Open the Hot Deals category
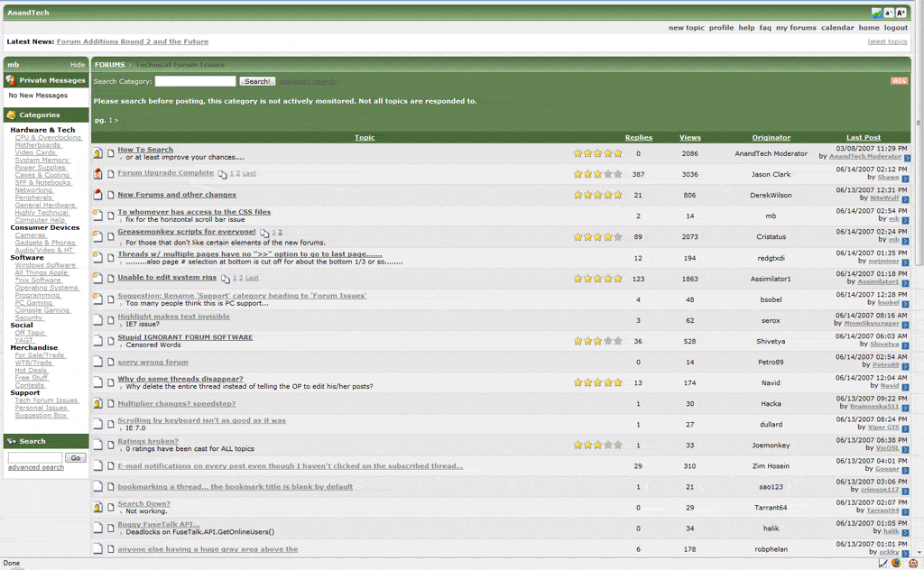The height and width of the screenshot is (570, 924). (x=32, y=371)
